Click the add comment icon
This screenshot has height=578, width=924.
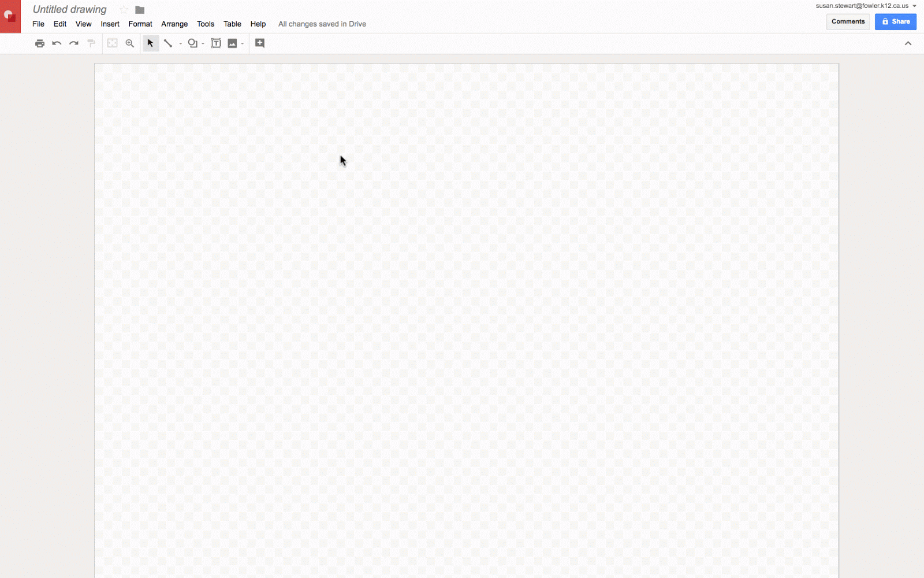tap(260, 43)
